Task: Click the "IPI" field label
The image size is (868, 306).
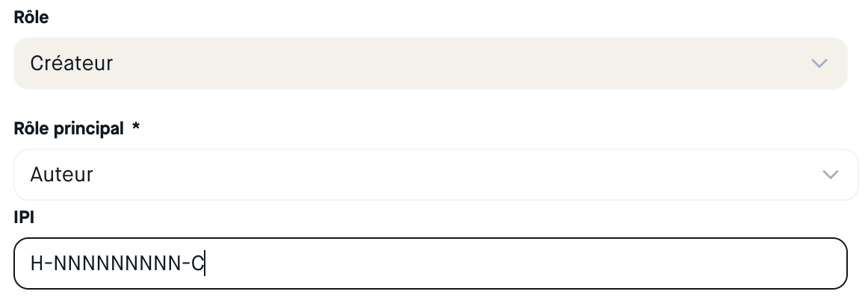Action: pyautogui.click(x=25, y=216)
